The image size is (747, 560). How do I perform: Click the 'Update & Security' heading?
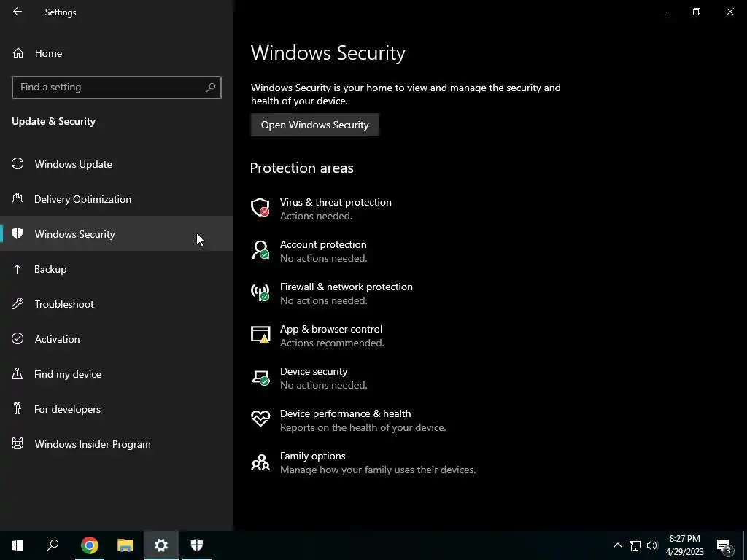tap(53, 122)
